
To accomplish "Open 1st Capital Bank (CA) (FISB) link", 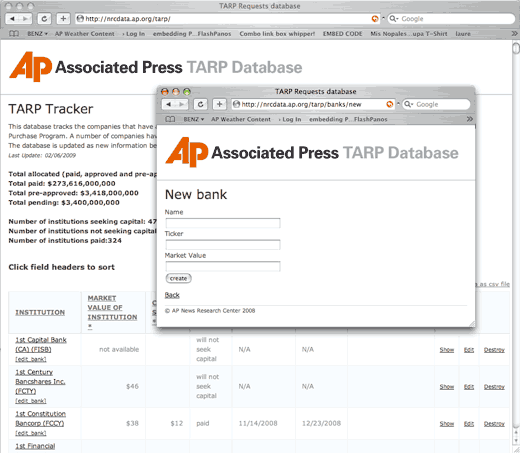I will click(41, 345).
